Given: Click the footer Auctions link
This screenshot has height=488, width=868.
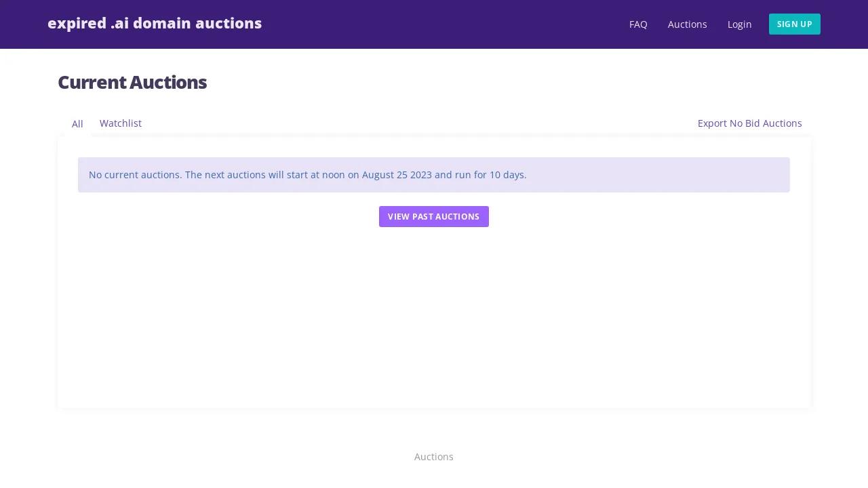Looking at the screenshot, I should click(x=433, y=457).
